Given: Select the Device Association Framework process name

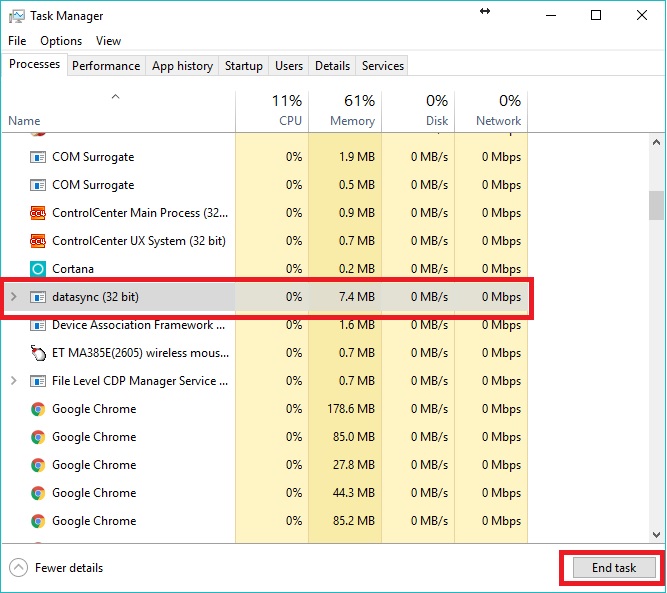Looking at the screenshot, I should tap(138, 326).
